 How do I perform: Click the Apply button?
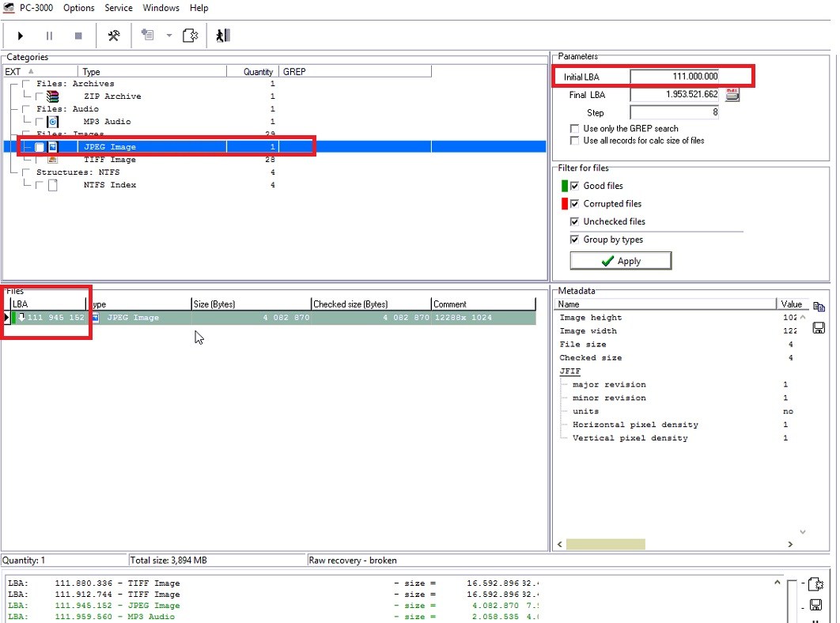point(620,261)
